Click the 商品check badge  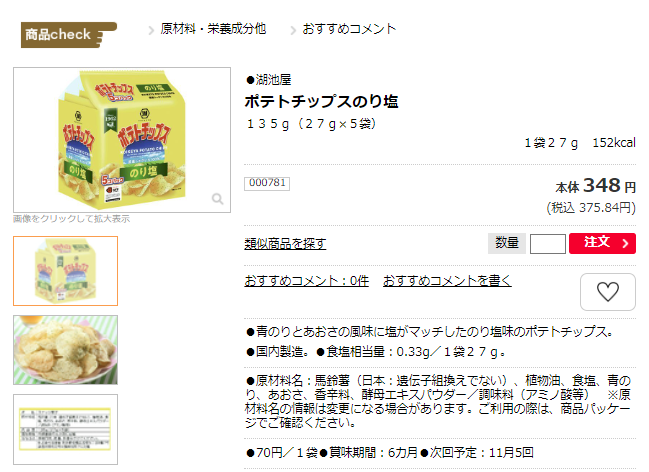(x=69, y=35)
